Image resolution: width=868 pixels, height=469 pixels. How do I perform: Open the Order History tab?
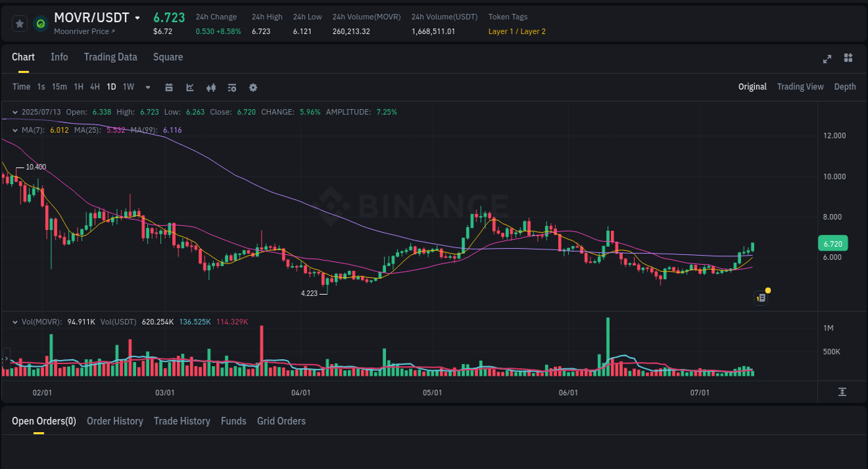(x=115, y=421)
